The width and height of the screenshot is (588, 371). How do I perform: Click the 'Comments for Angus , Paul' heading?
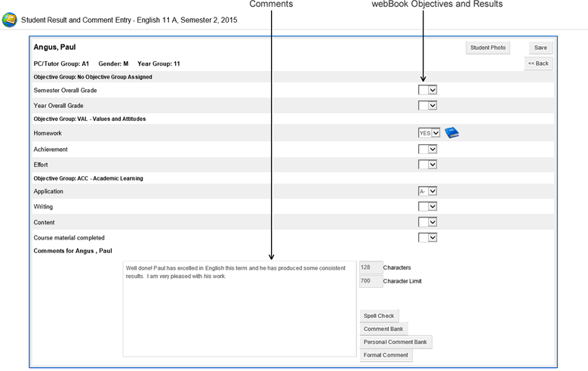(x=72, y=251)
